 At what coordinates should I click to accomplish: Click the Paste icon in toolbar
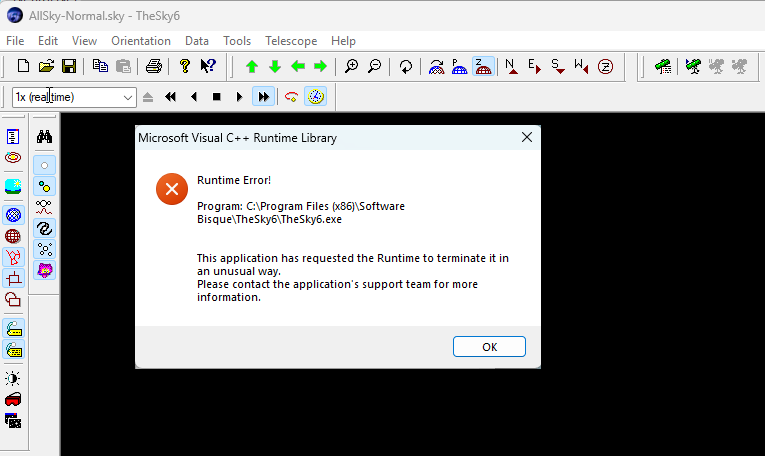pos(123,66)
